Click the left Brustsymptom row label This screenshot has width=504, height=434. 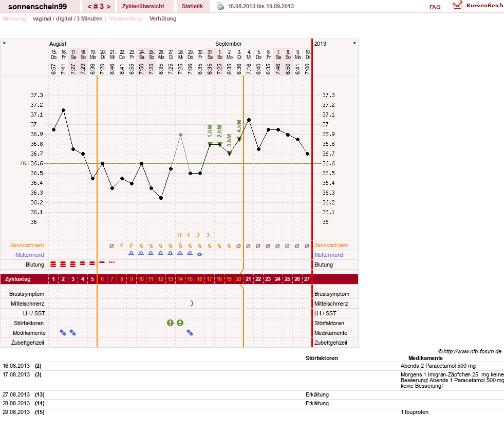click(x=27, y=294)
